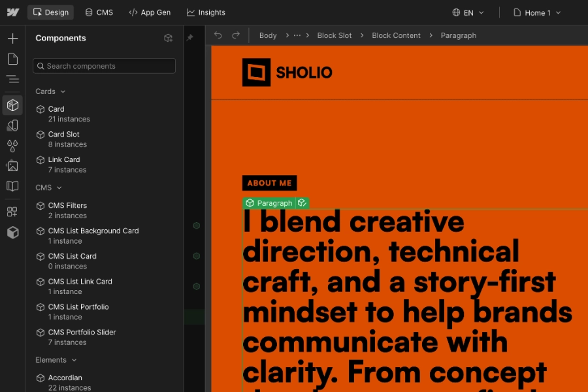Click the Undo arrow above the canvas
The width and height of the screenshot is (588, 392).
(x=218, y=35)
